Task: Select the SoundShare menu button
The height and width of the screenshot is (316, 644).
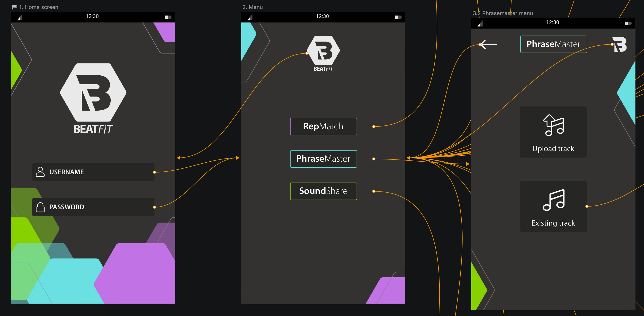Action: tap(323, 191)
